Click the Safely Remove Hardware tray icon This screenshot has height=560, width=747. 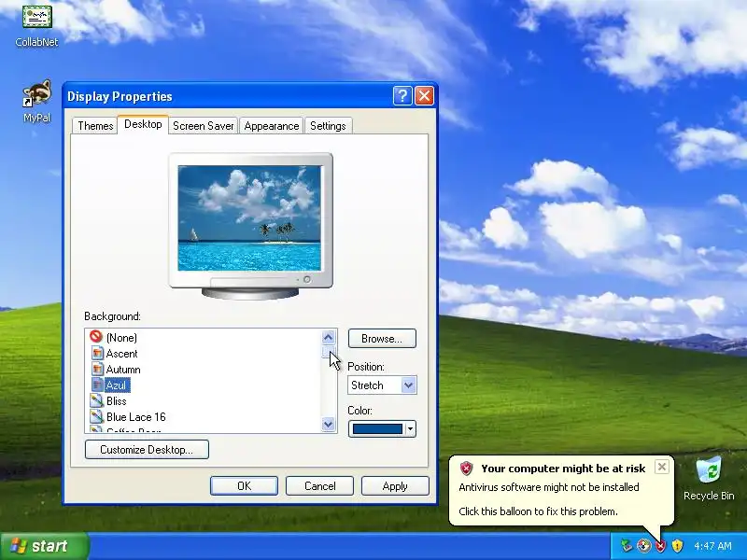click(627, 545)
